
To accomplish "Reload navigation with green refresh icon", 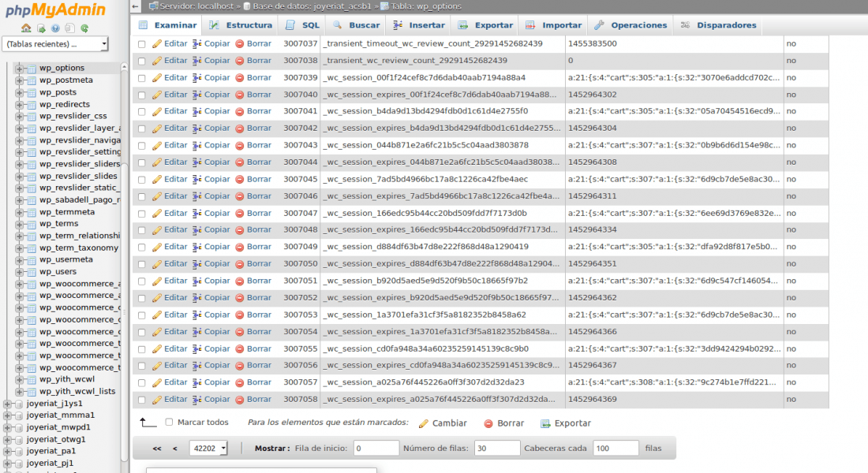I will coord(84,28).
